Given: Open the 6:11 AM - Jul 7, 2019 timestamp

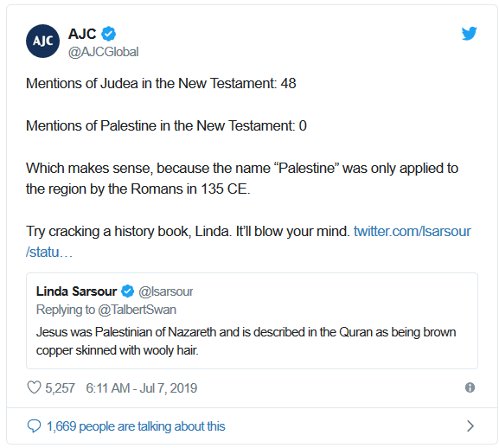Looking at the screenshot, I should click(142, 388).
